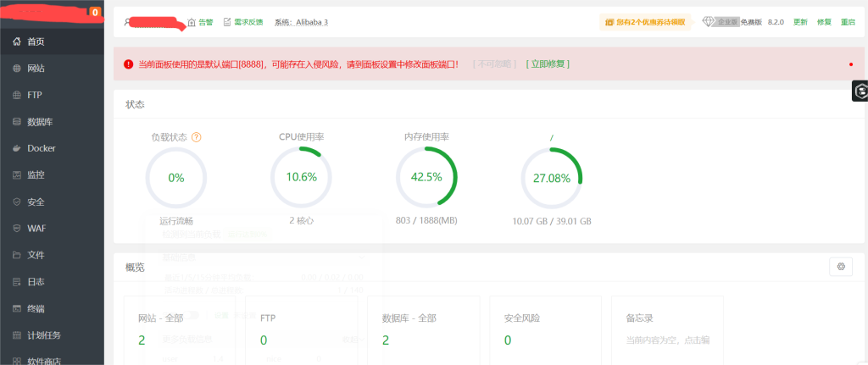Image resolution: width=868 pixels, height=365 pixels.
Task: Click the CPU使用率 10.6% gauge
Action: [x=301, y=177]
